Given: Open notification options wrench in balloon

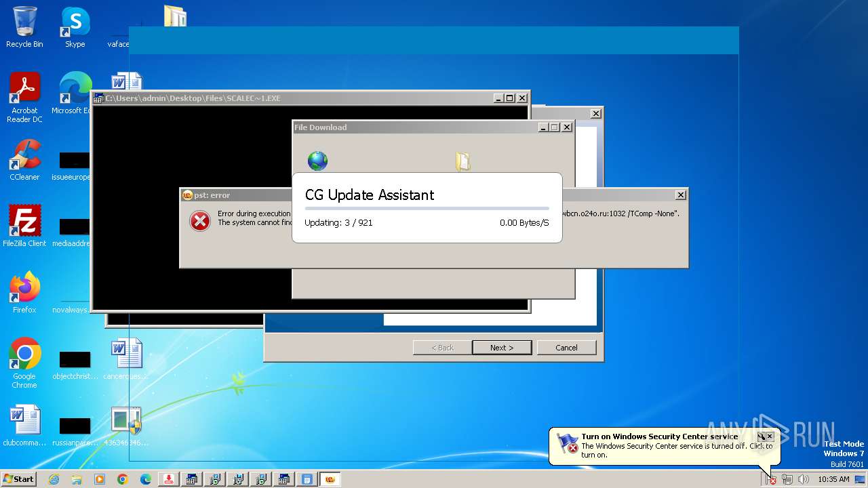Looking at the screenshot, I should [x=762, y=436].
